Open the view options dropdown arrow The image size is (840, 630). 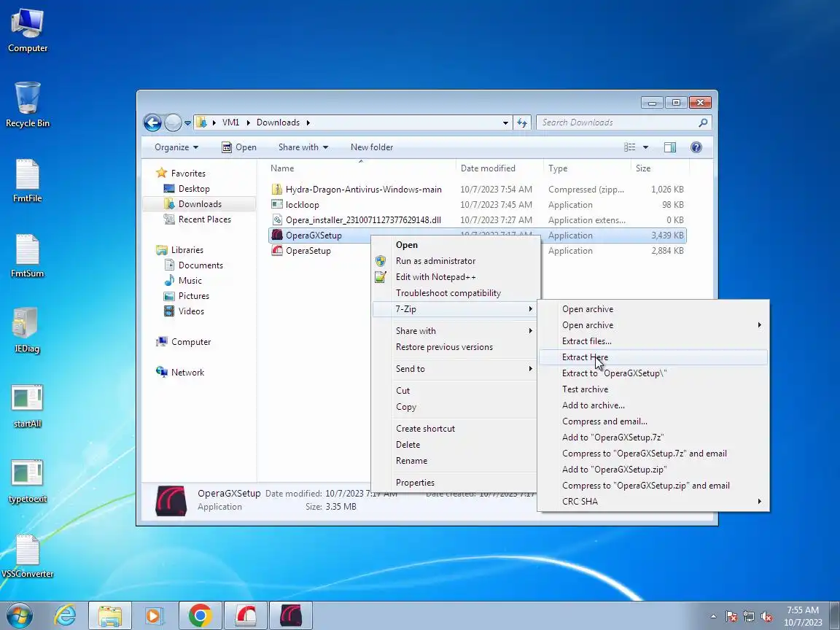pos(645,147)
